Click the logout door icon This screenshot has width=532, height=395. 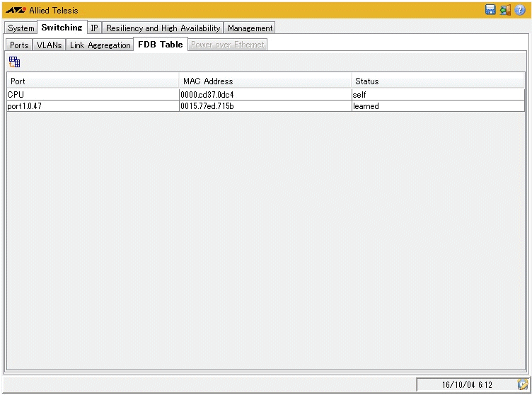[x=505, y=10]
